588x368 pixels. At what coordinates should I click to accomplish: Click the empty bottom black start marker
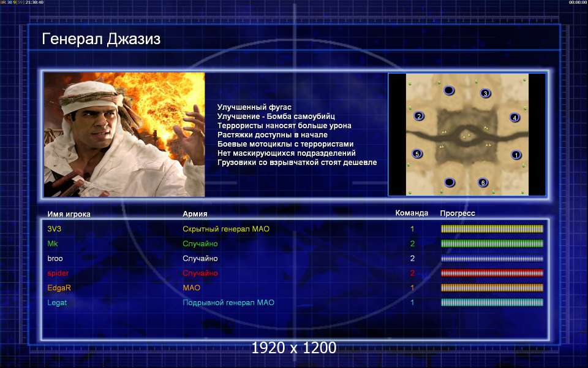449,183
